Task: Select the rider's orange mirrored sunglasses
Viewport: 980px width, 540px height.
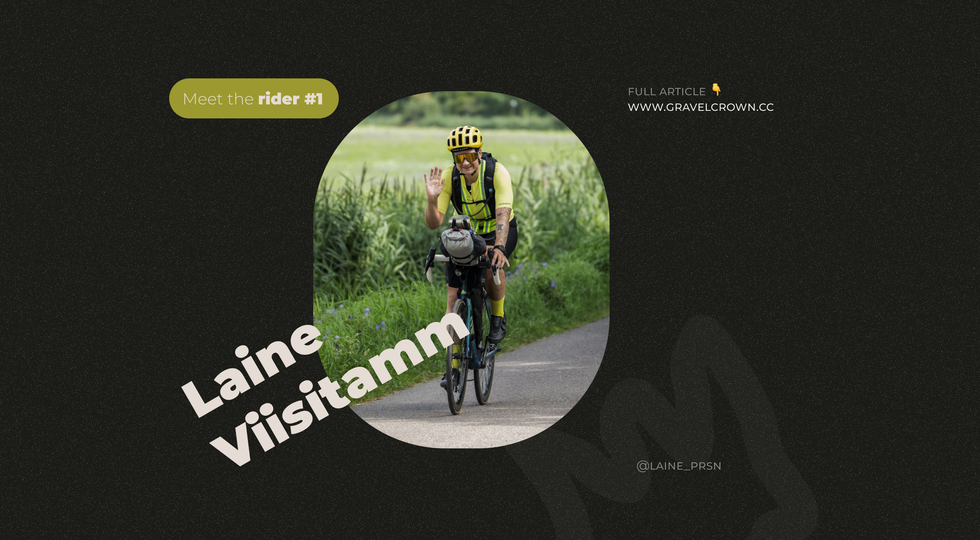Action: coord(466,158)
